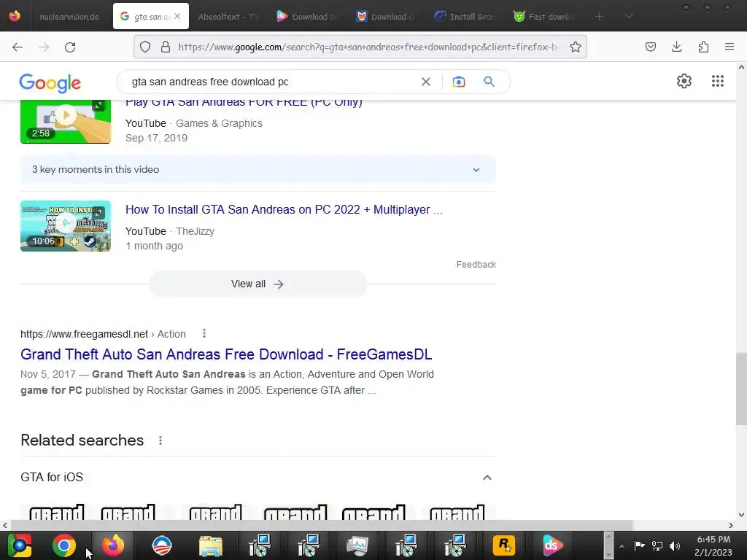The height and width of the screenshot is (560, 747).
Task: Open Grand Theft Auto San Andreas FreeGamesDL link
Action: tap(226, 354)
